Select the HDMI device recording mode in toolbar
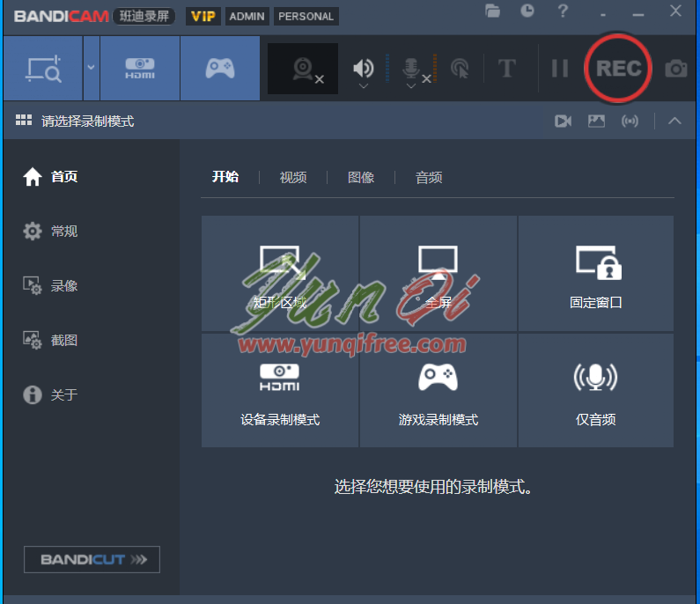700x604 pixels. click(140, 69)
